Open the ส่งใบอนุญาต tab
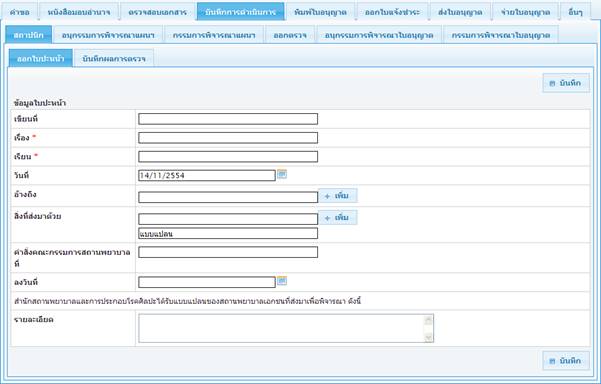The height and width of the screenshot is (384, 601). pyautogui.click(x=460, y=12)
